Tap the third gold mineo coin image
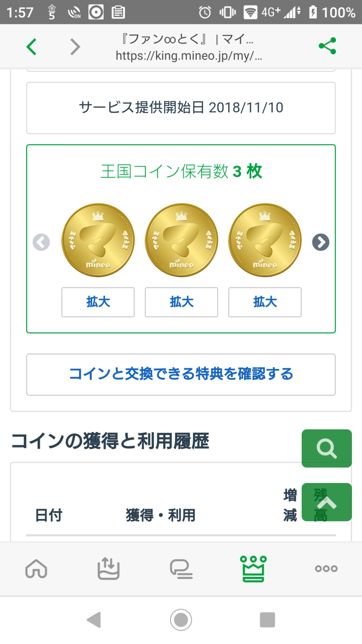This screenshot has width=362, height=644. coord(265,240)
